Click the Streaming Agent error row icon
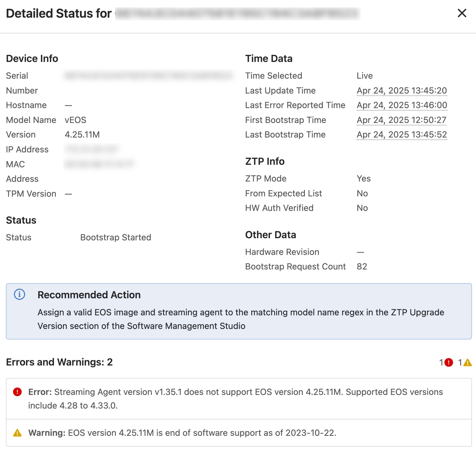 [17, 392]
